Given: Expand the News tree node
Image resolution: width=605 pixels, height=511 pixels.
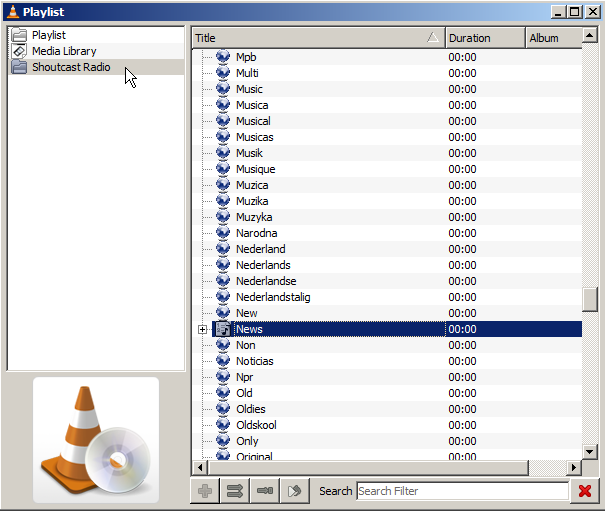Looking at the screenshot, I should [202, 329].
